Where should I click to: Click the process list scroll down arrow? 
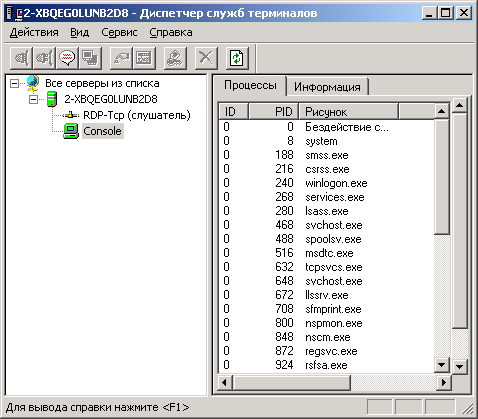point(441,365)
